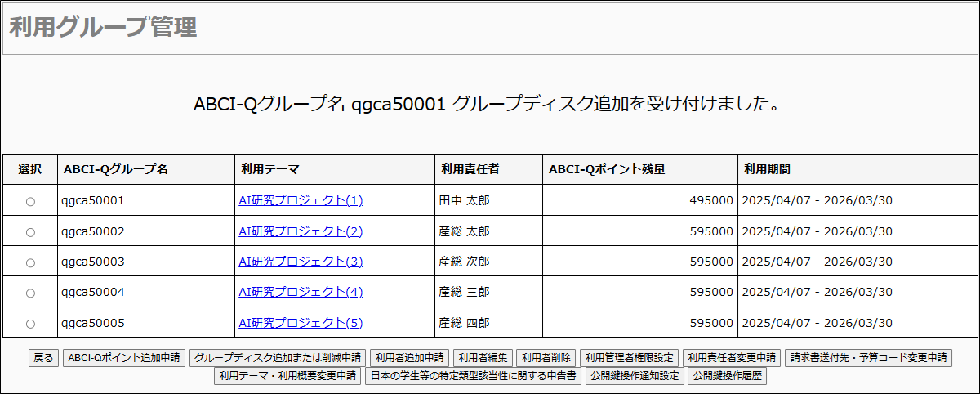The width and height of the screenshot is (980, 394).
Task: Open the AI研究プロジェクト(1) link
Action: point(301,200)
